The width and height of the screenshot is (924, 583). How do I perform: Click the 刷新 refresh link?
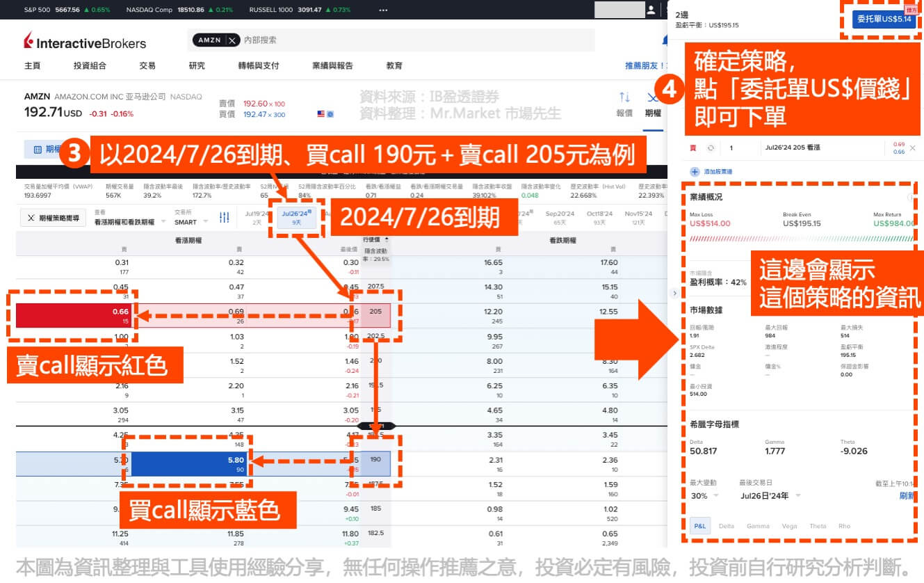click(x=907, y=495)
